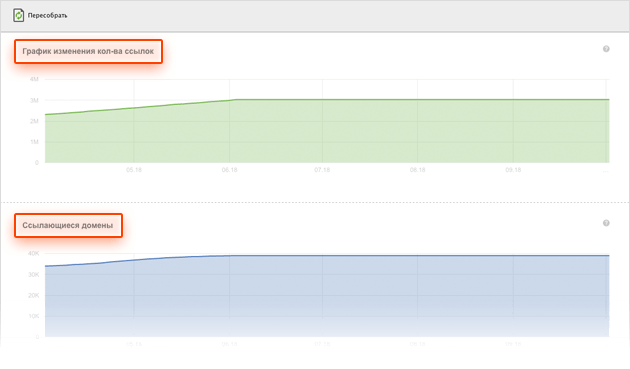Screen dimensions: 630x369
Task: Click the 08.18 label on green chart
Action: (x=417, y=170)
